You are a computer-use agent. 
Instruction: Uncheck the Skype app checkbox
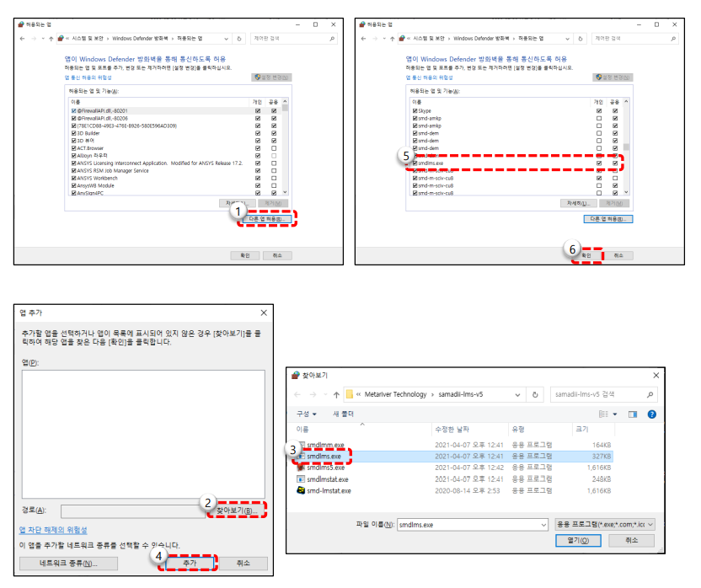(415, 111)
